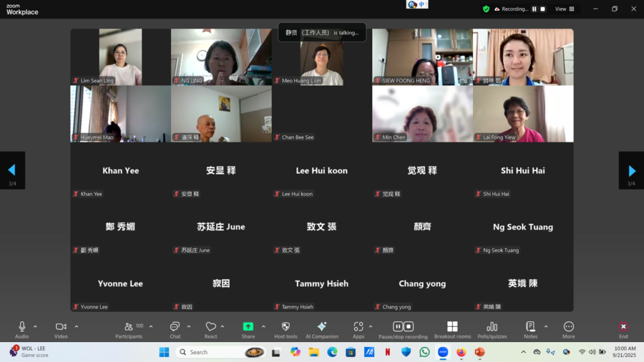
Task: Pause the recording from top bar
Action: pyautogui.click(x=535, y=9)
